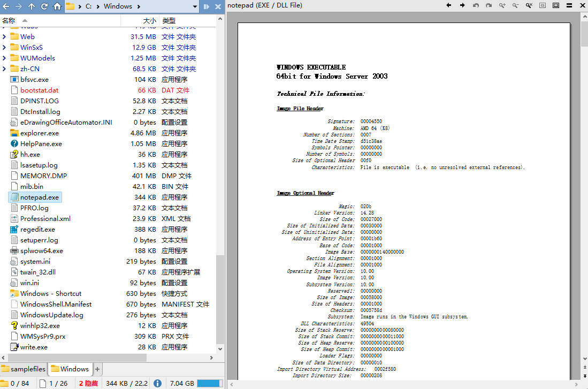Toggle fullscreen preview mode
The image size is (588, 389).
[556, 5]
